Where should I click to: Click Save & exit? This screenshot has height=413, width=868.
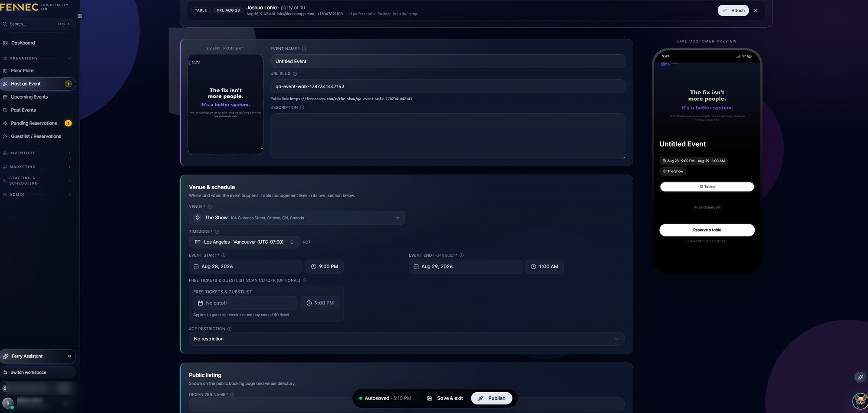pos(445,398)
